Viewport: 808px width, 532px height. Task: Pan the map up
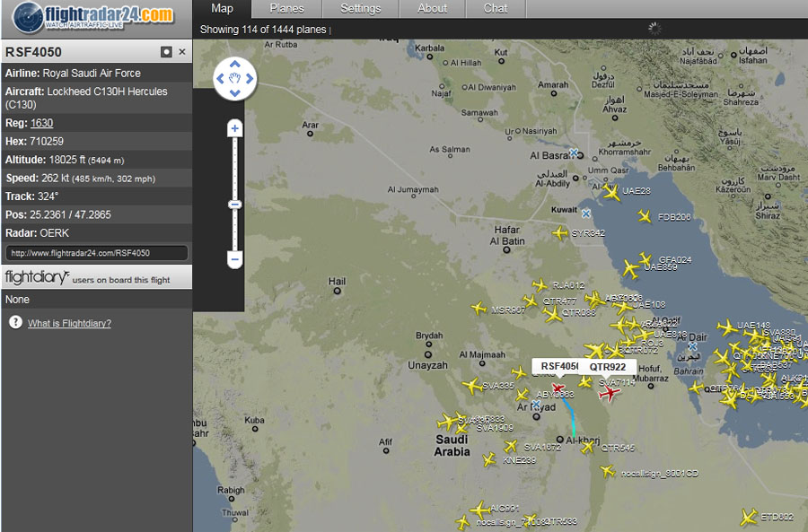pyautogui.click(x=235, y=65)
